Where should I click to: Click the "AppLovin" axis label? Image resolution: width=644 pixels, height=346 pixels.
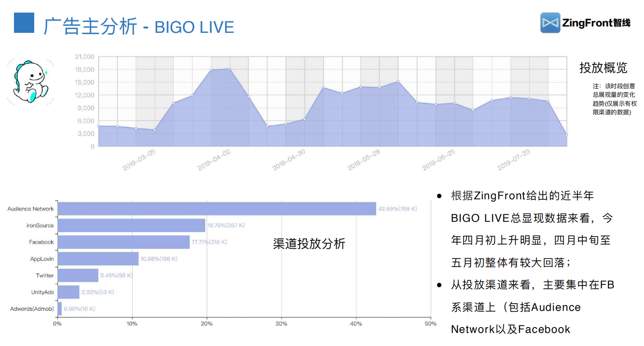coord(42,259)
